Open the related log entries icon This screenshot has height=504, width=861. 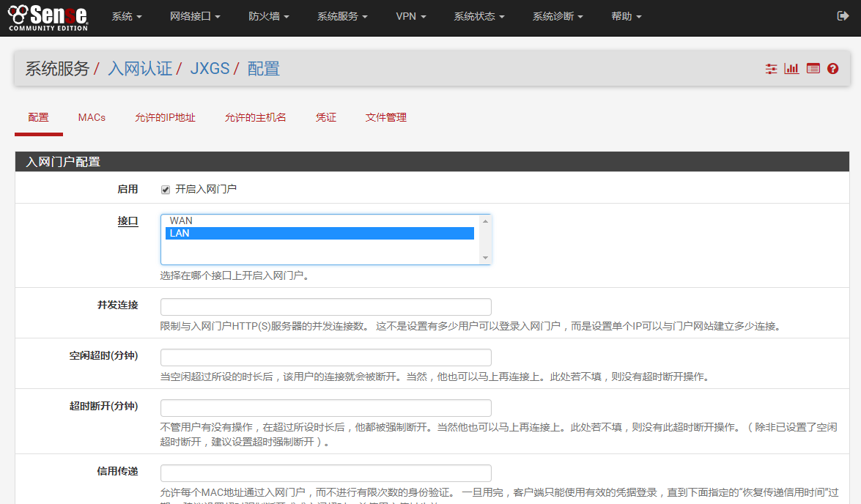813,69
